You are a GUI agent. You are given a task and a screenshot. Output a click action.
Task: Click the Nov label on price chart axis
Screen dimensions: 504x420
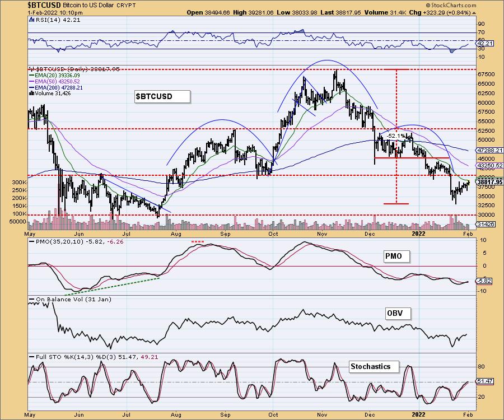pyautogui.click(x=322, y=234)
